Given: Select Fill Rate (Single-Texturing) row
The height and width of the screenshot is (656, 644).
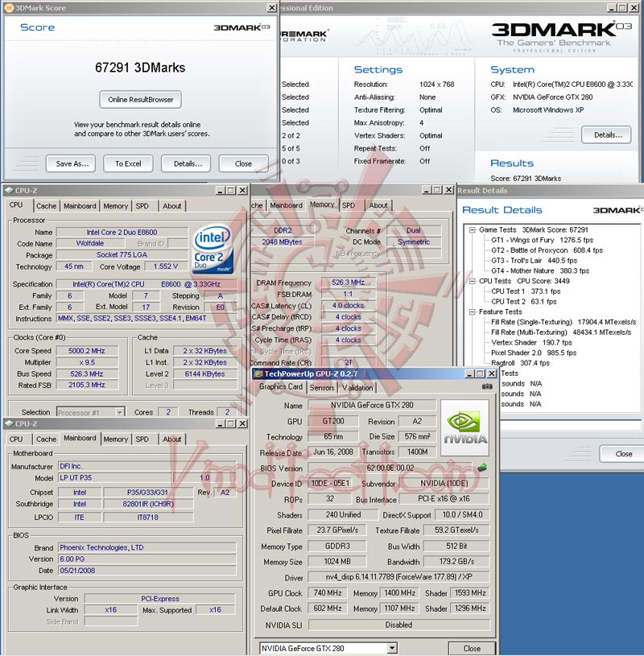Looking at the screenshot, I should 563,322.
